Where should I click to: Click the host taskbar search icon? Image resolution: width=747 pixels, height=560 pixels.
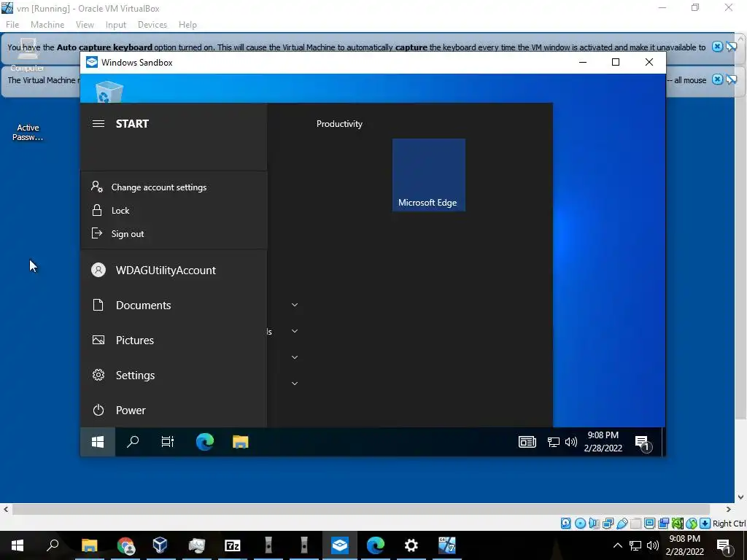click(x=53, y=545)
